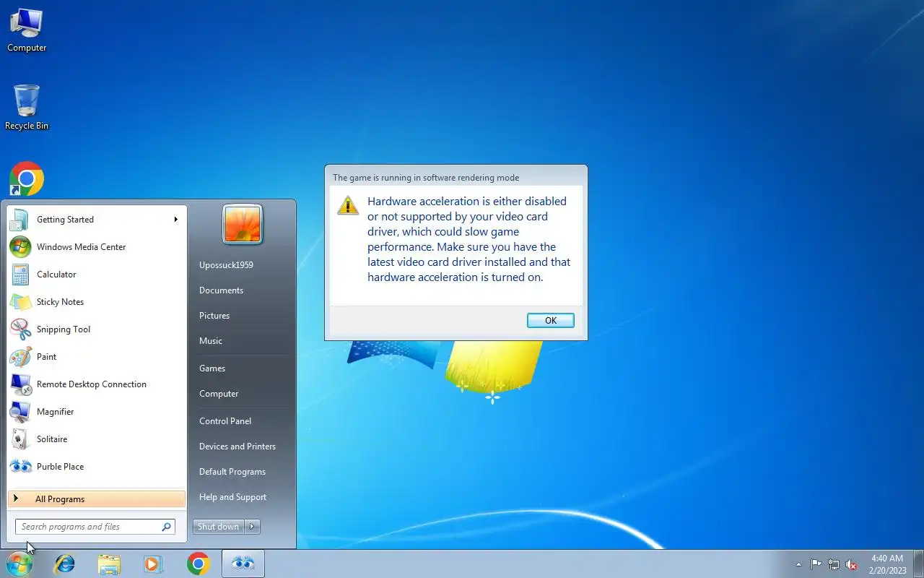Select Remote Desktop Connection label
Viewport: 924px width, 578px height.
click(x=92, y=384)
